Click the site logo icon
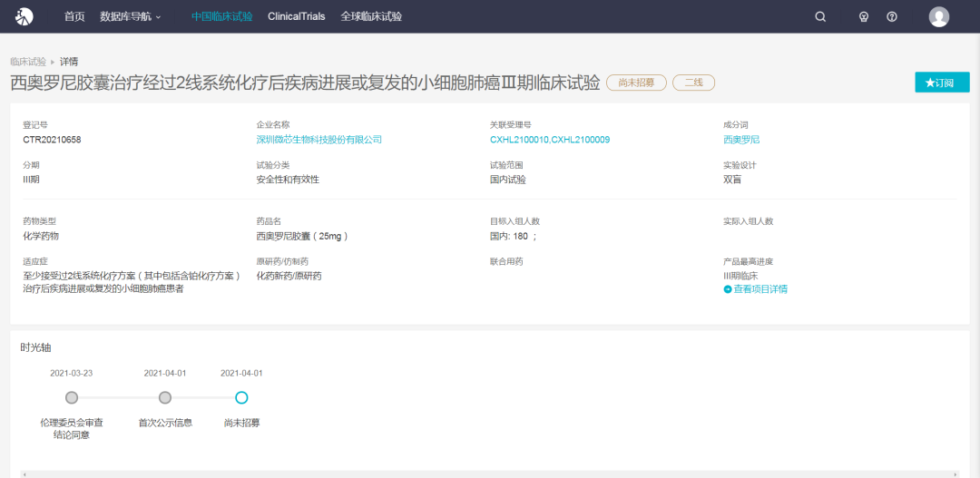 (x=24, y=17)
